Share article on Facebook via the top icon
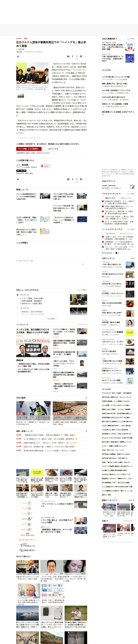 [73, 56]
